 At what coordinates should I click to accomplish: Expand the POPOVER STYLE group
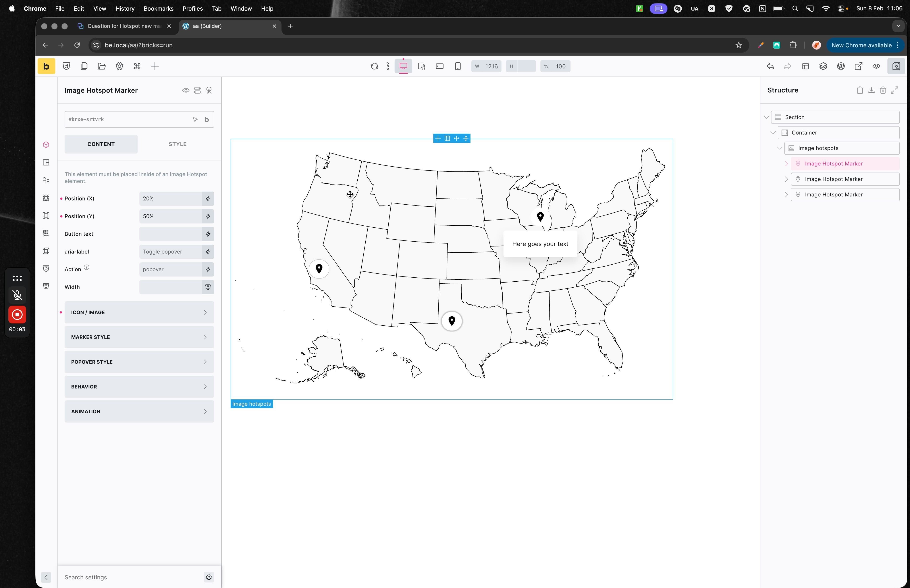coord(139,362)
